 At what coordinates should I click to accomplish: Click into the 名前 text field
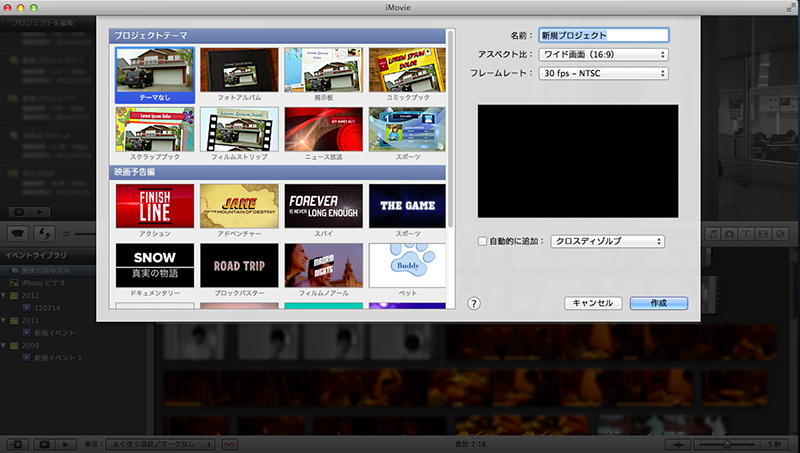604,35
